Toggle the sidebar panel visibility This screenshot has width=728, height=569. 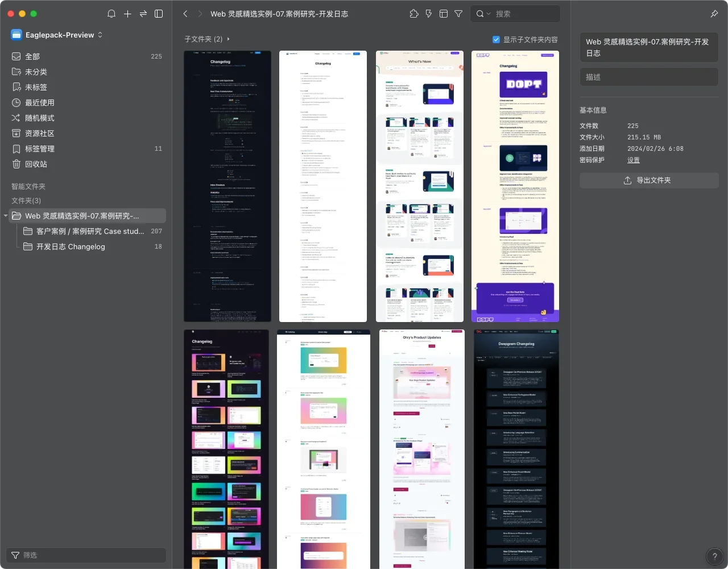pyautogui.click(x=159, y=14)
